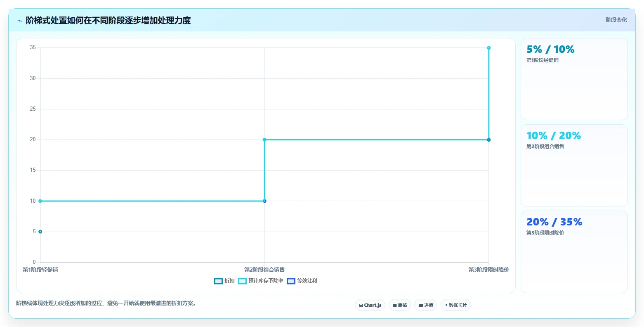Select the 数据卡片 chip

[456, 305]
